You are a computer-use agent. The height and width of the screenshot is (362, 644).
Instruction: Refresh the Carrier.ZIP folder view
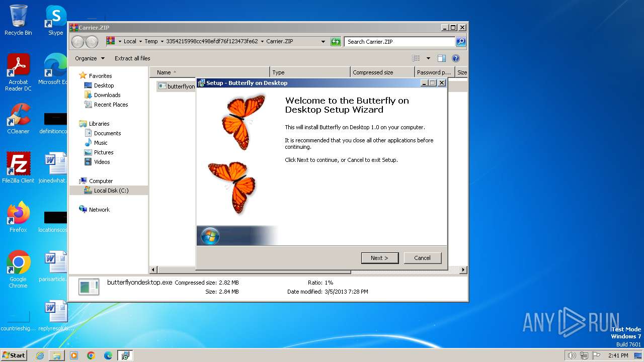coord(336,42)
